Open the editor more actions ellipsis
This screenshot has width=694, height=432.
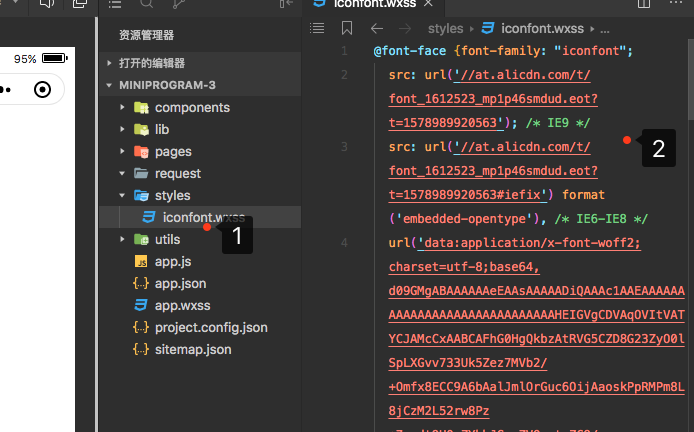point(675,3)
